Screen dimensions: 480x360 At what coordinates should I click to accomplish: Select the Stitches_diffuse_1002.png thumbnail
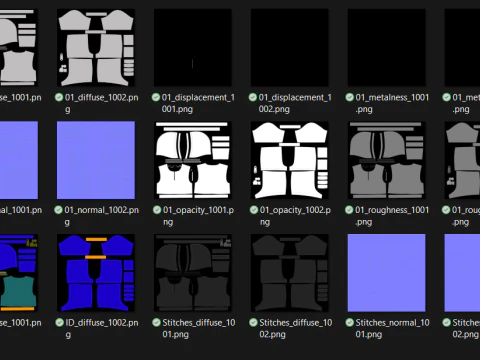[290, 273]
